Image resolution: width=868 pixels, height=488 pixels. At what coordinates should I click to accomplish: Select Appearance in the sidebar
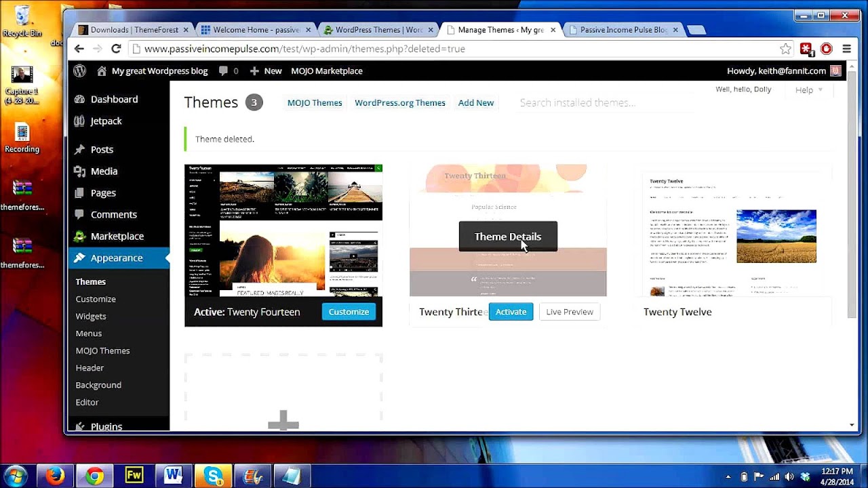click(119, 258)
